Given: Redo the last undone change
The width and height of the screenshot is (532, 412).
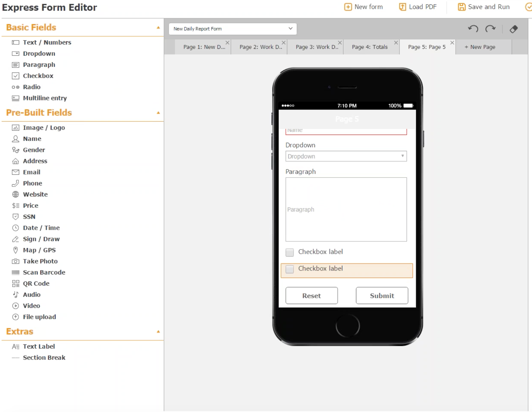Looking at the screenshot, I should tap(490, 29).
